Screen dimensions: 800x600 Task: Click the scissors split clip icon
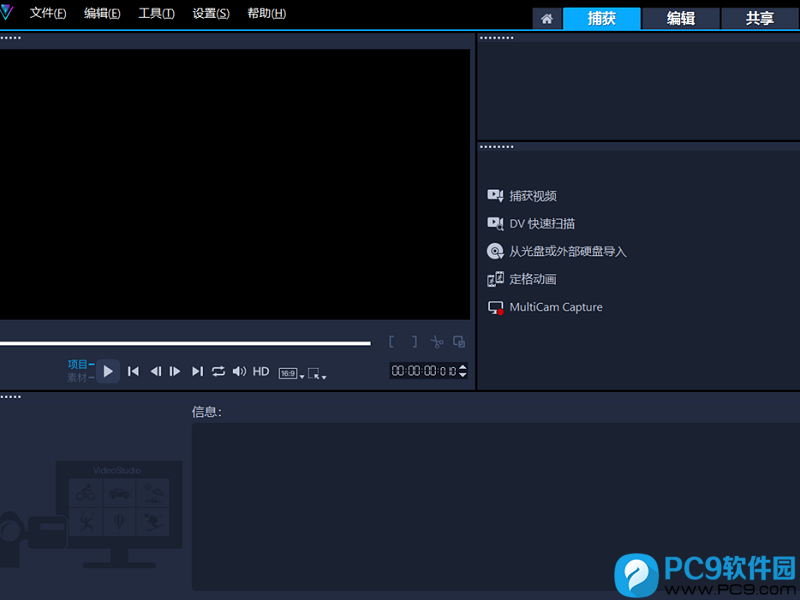click(437, 342)
